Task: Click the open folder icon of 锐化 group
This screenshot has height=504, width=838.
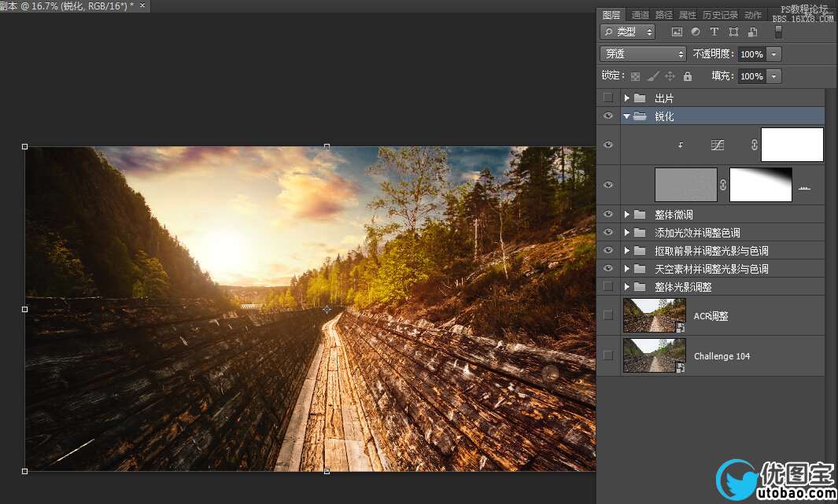Action: [x=640, y=116]
